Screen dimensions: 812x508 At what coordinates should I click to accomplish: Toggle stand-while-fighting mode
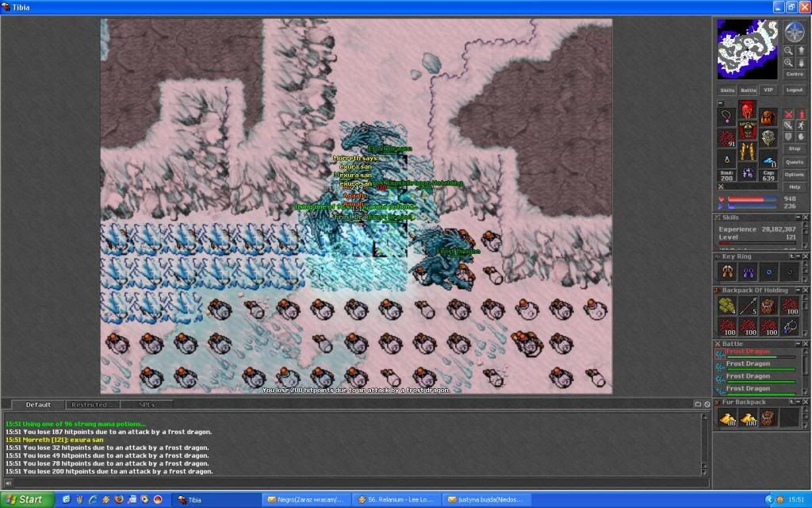tap(801, 114)
